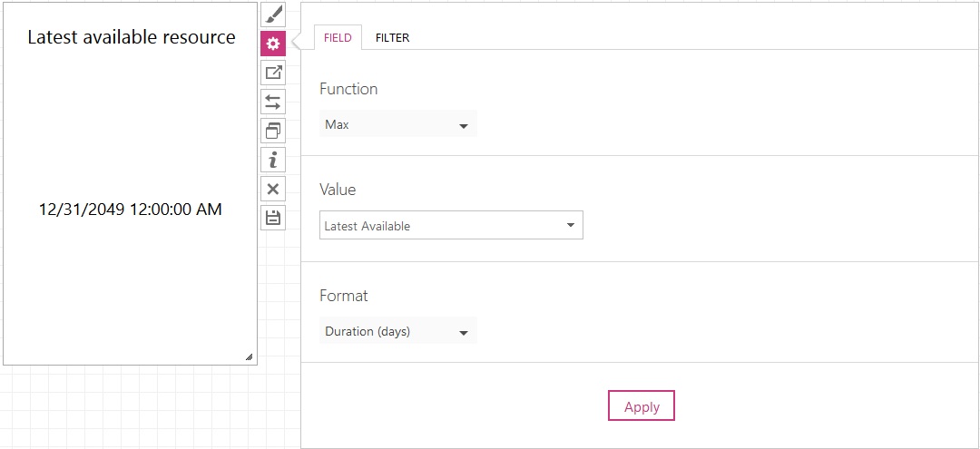Open the paintbrush style settings
The height and width of the screenshot is (449, 980).
point(273,15)
